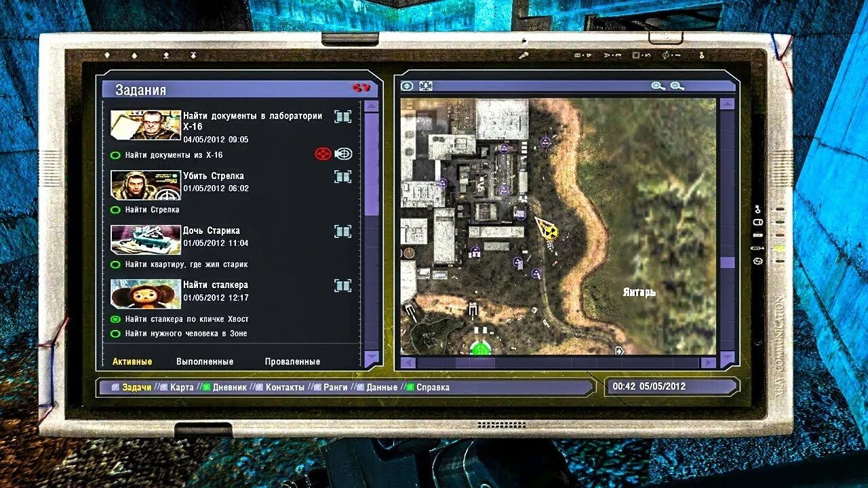
Task: Open the Справка PDA section
Action: pos(433,388)
